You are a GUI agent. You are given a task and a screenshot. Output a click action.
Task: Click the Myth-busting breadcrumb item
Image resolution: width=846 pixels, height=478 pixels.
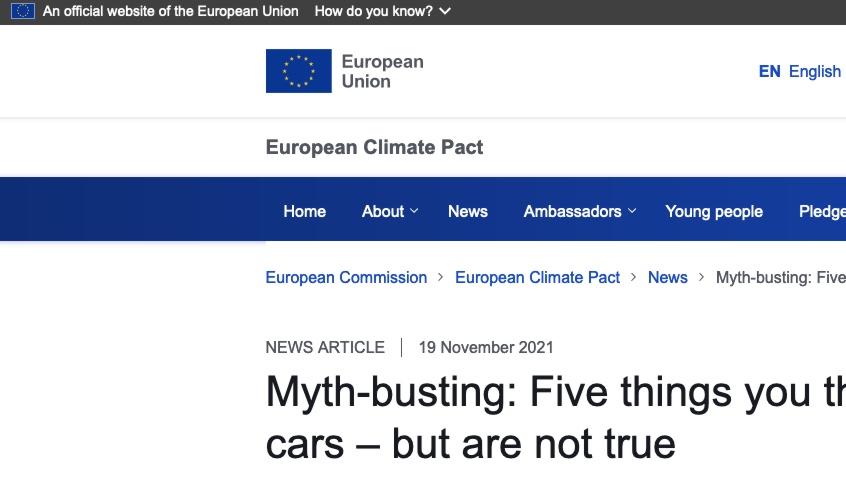coord(780,277)
